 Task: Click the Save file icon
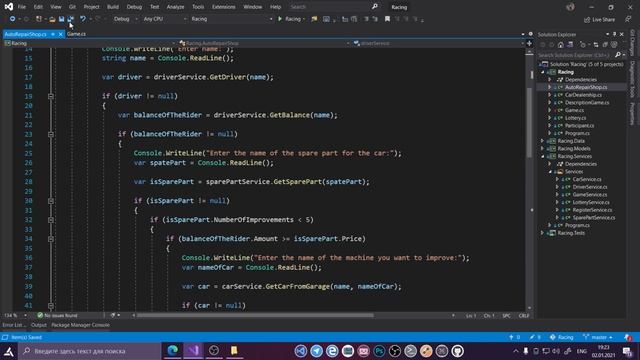[62, 19]
